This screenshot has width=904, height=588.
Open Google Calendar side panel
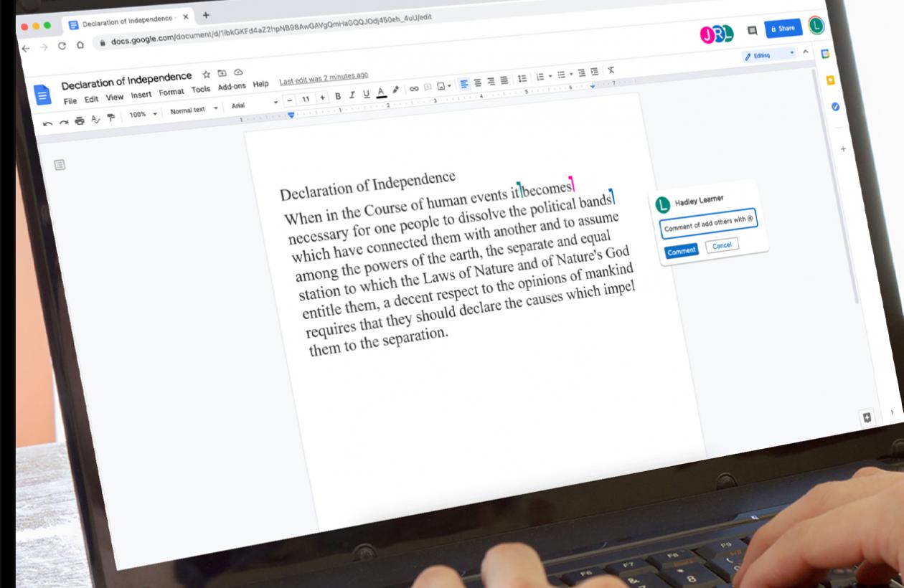tap(825, 54)
